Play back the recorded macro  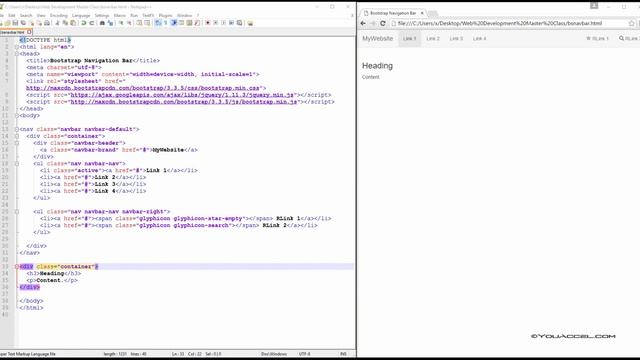pyautogui.click(x=223, y=23)
